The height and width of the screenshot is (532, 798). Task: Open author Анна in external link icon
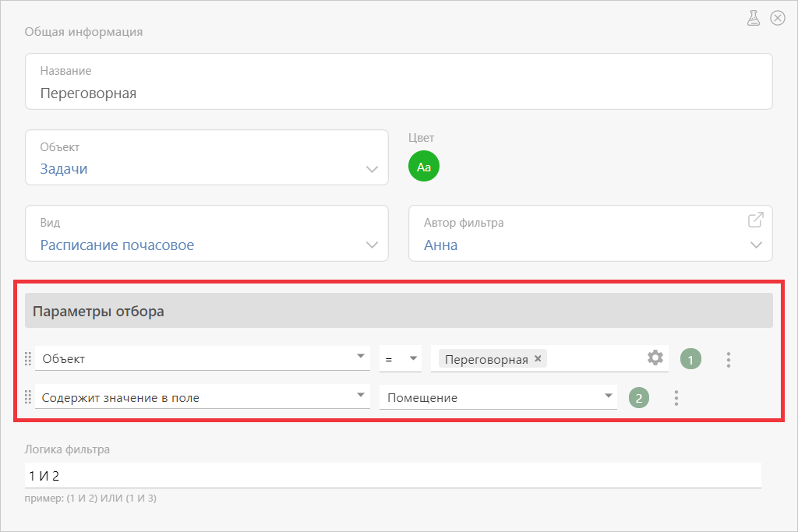(755, 220)
